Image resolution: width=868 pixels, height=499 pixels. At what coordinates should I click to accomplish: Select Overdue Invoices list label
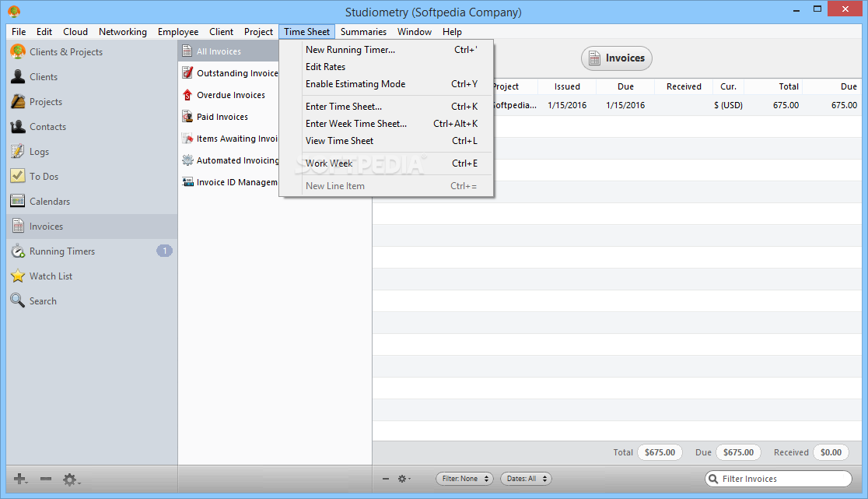231,95
